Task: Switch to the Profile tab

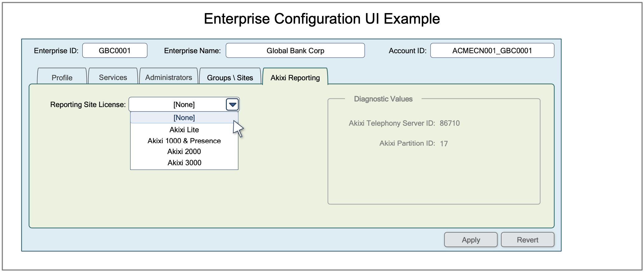Action: (62, 77)
